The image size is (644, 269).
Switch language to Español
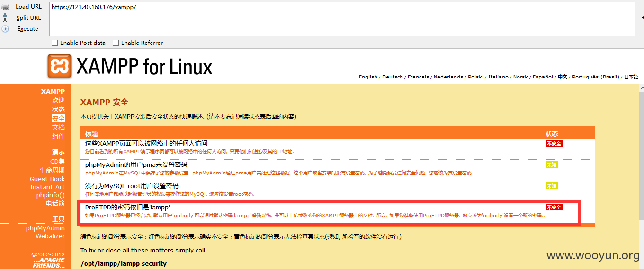point(543,77)
